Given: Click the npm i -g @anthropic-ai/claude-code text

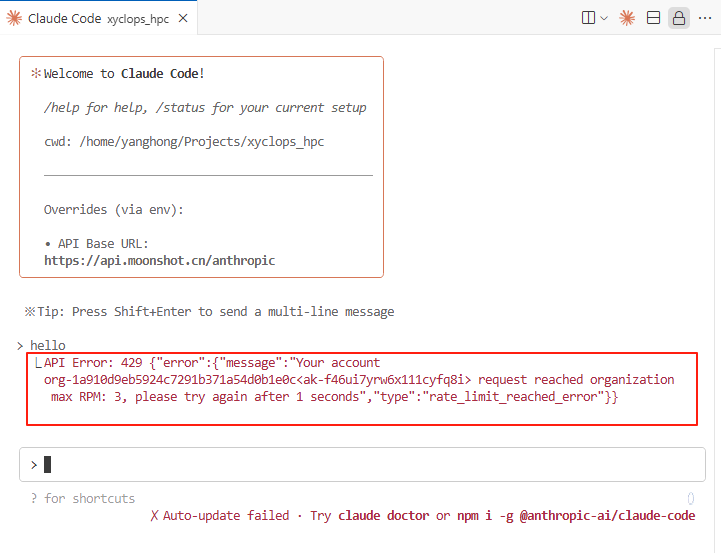Looking at the screenshot, I should coord(576,515).
